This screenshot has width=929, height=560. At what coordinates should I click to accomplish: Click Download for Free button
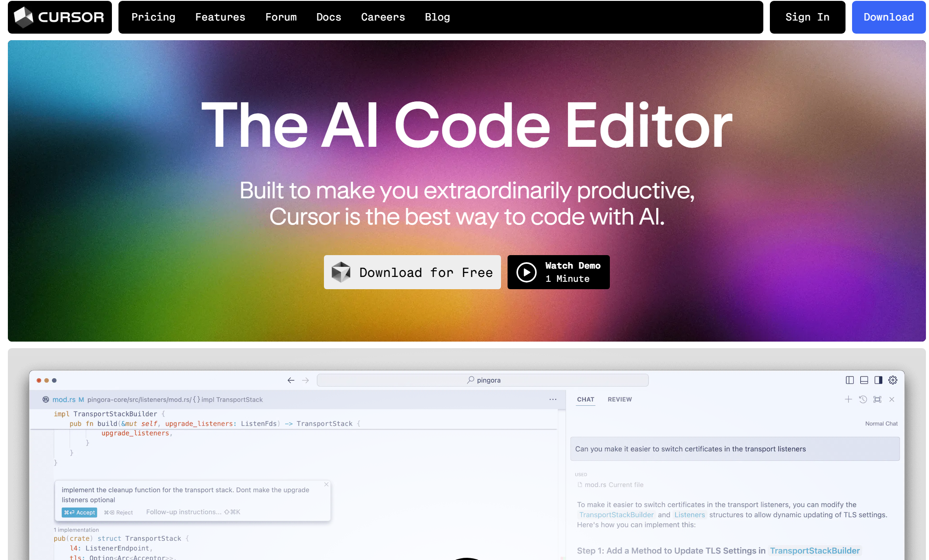point(413,272)
